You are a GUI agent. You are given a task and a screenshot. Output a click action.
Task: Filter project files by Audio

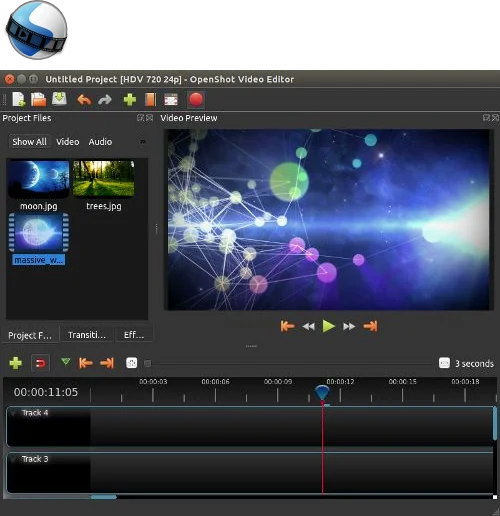(x=100, y=142)
